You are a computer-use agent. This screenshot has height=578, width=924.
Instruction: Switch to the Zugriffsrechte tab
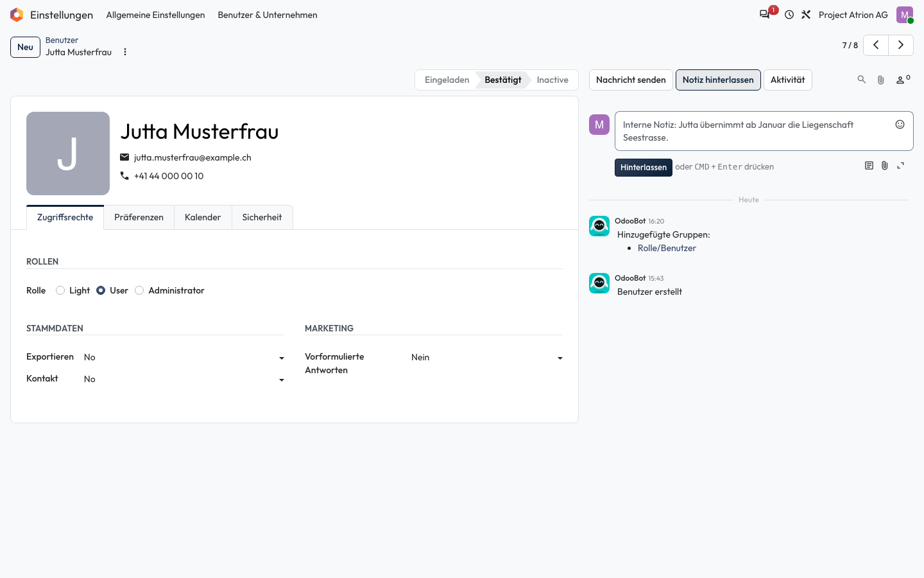pyautogui.click(x=65, y=217)
